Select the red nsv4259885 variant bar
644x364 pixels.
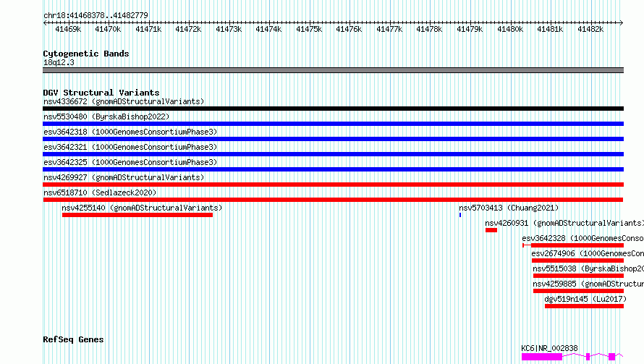(578, 291)
